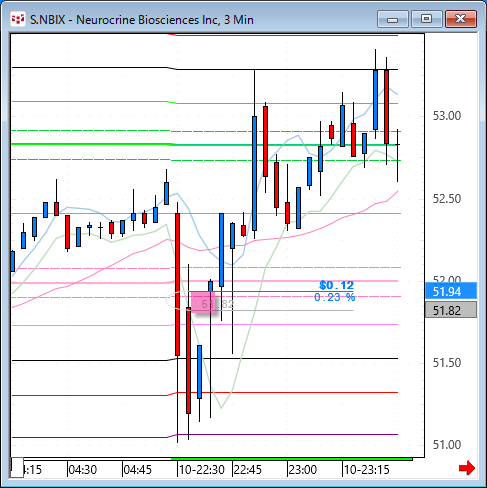Click the gray 51.82 price marker
The height and width of the screenshot is (488, 487).
(x=451, y=310)
